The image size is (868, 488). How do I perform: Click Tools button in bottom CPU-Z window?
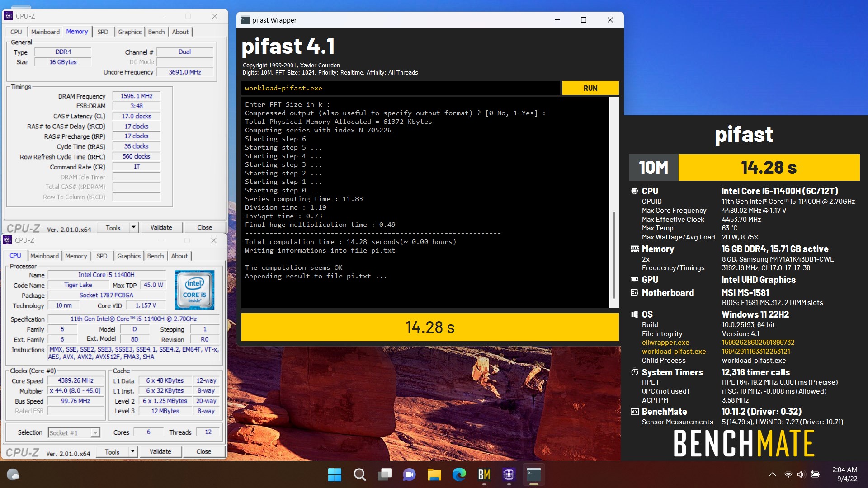[112, 452]
